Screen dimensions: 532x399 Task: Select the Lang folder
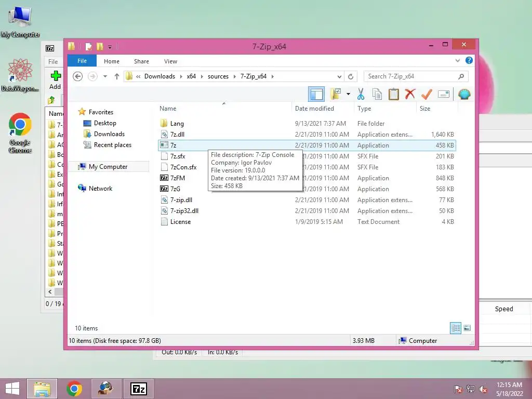(177, 124)
